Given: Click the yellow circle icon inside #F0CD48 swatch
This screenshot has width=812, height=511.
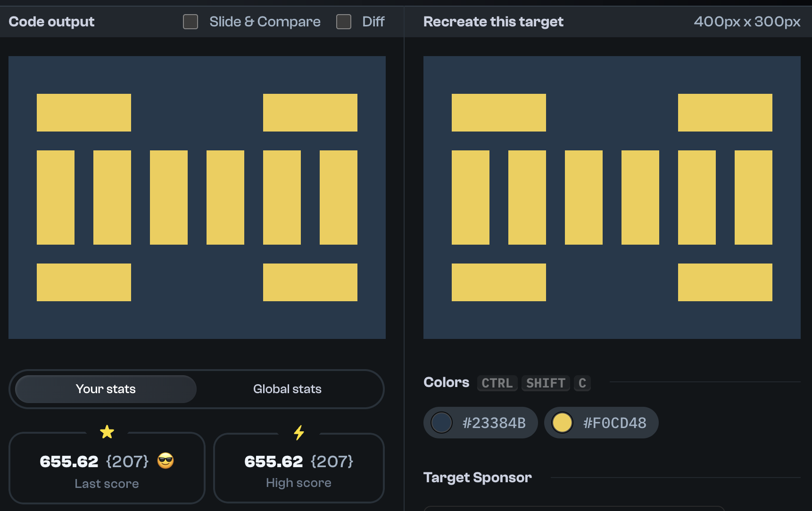Looking at the screenshot, I should point(562,422).
